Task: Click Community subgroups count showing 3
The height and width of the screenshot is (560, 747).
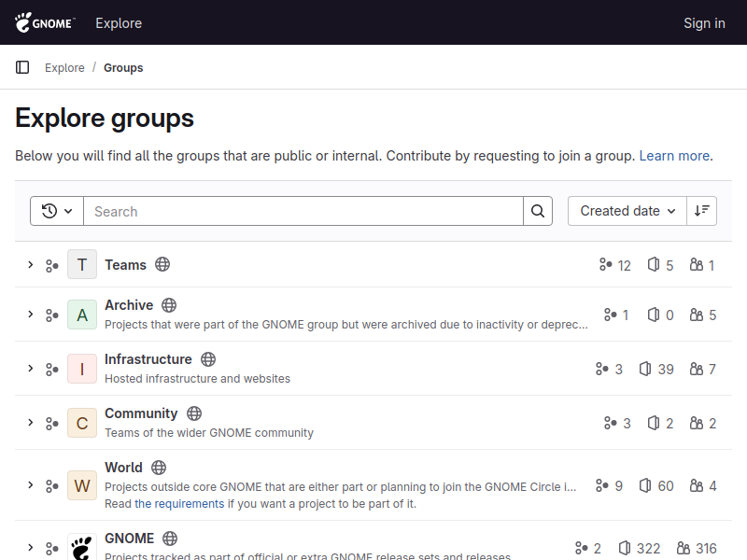Action: tap(617, 423)
